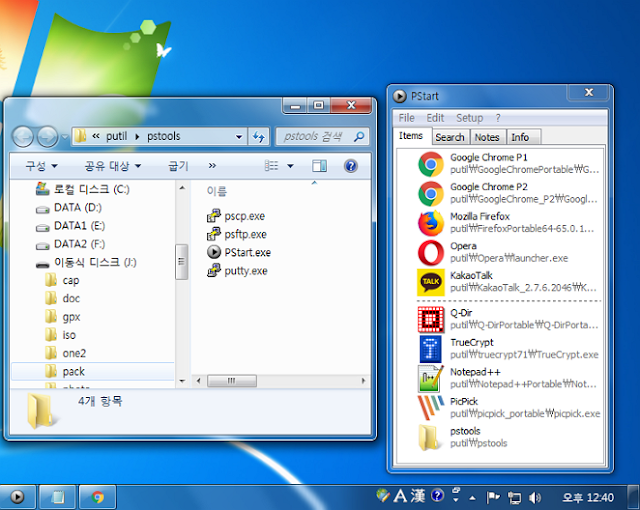Open the PStart File menu
Screen dimensions: 640x510
pos(407,118)
